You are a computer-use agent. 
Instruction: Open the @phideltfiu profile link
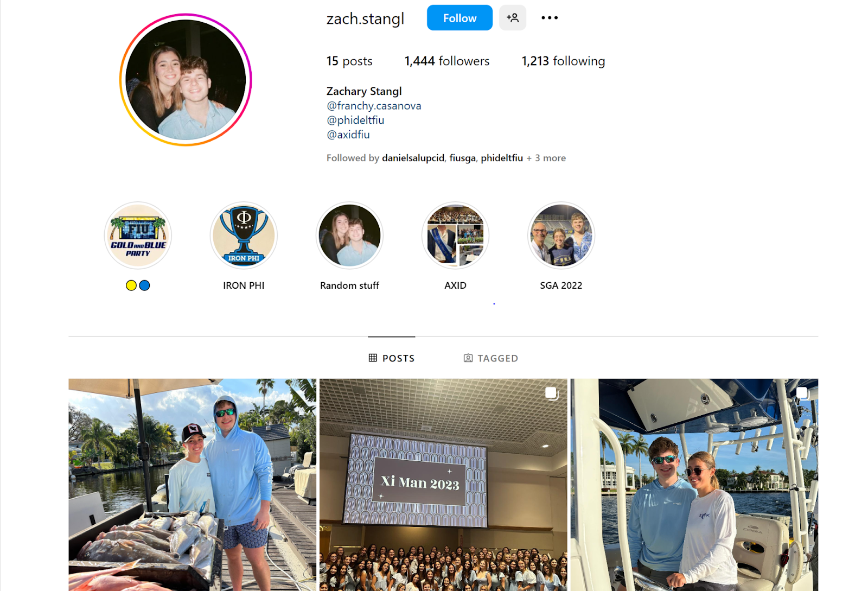(355, 120)
